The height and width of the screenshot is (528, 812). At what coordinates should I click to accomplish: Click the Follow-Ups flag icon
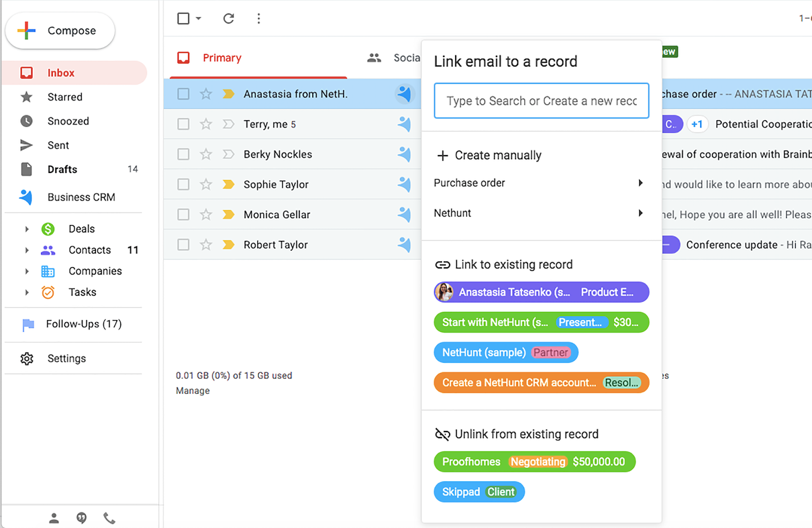tap(28, 325)
